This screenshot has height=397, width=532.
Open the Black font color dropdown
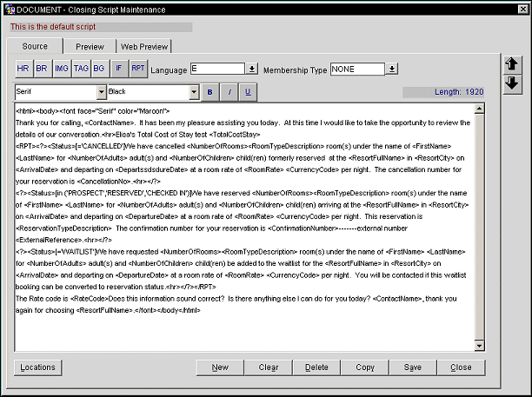click(195, 91)
